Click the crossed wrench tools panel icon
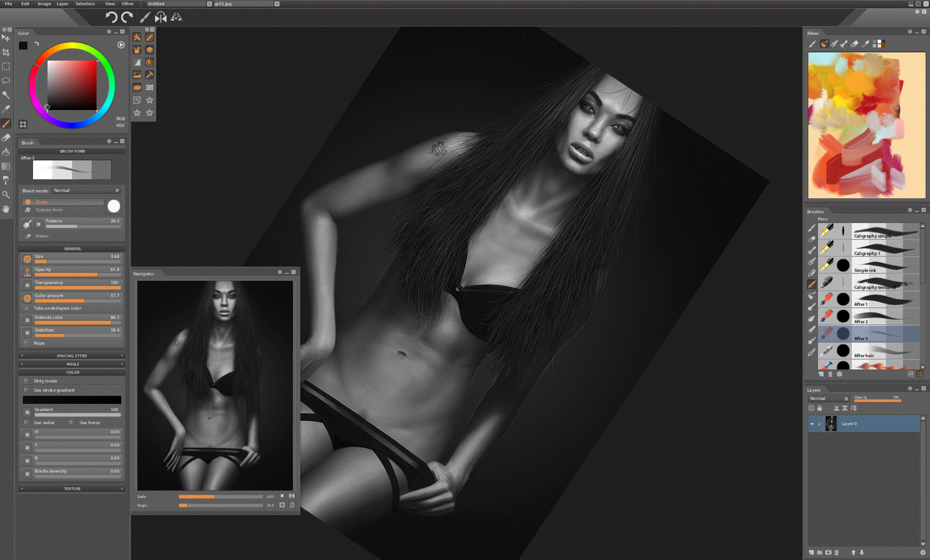The height and width of the screenshot is (560, 930). click(x=137, y=37)
